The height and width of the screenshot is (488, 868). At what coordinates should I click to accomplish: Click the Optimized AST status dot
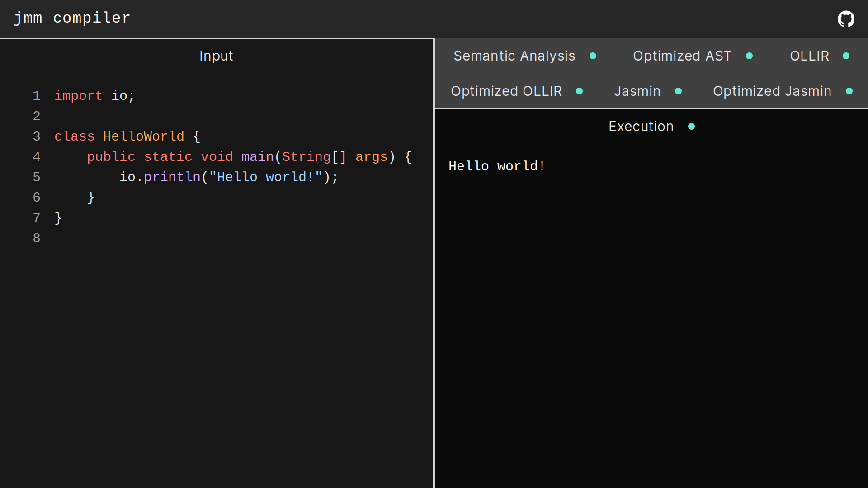749,56
